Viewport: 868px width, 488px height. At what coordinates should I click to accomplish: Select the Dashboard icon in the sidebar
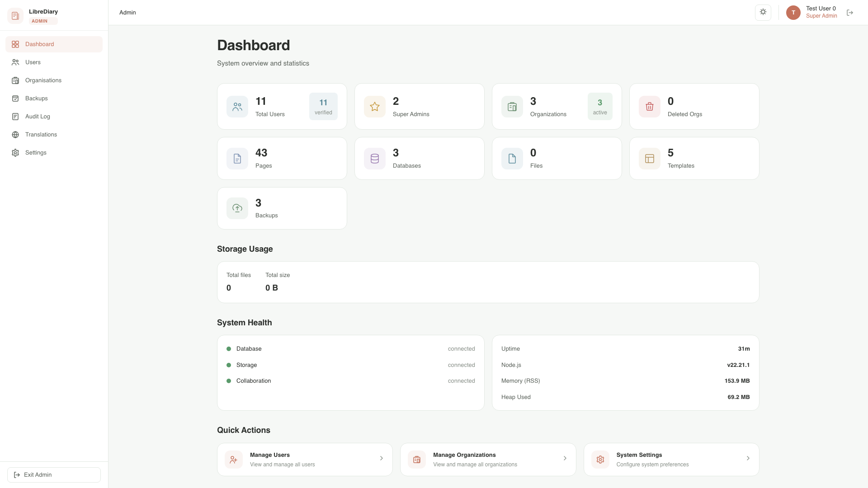tap(16, 44)
